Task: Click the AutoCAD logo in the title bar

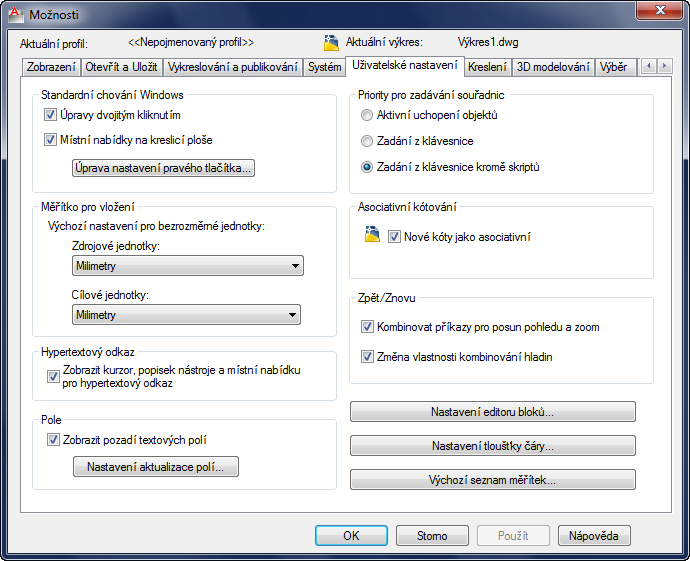Action: pos(15,14)
